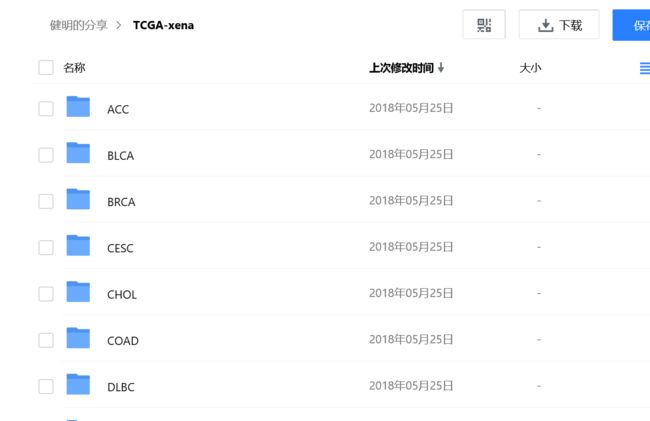Open the CESC folder icon
The height and width of the screenshot is (421, 650).
pyautogui.click(x=78, y=246)
